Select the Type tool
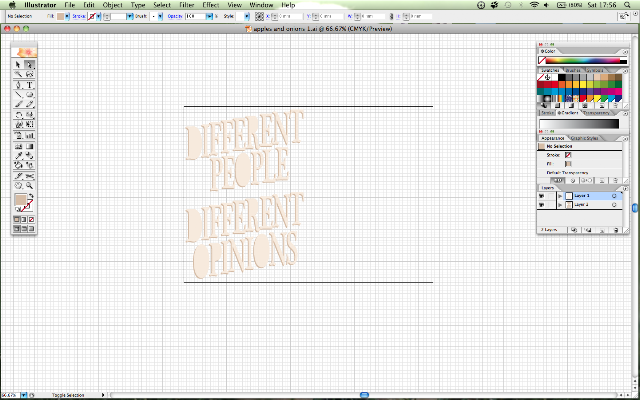This screenshot has height=400, width=640. click(29, 85)
